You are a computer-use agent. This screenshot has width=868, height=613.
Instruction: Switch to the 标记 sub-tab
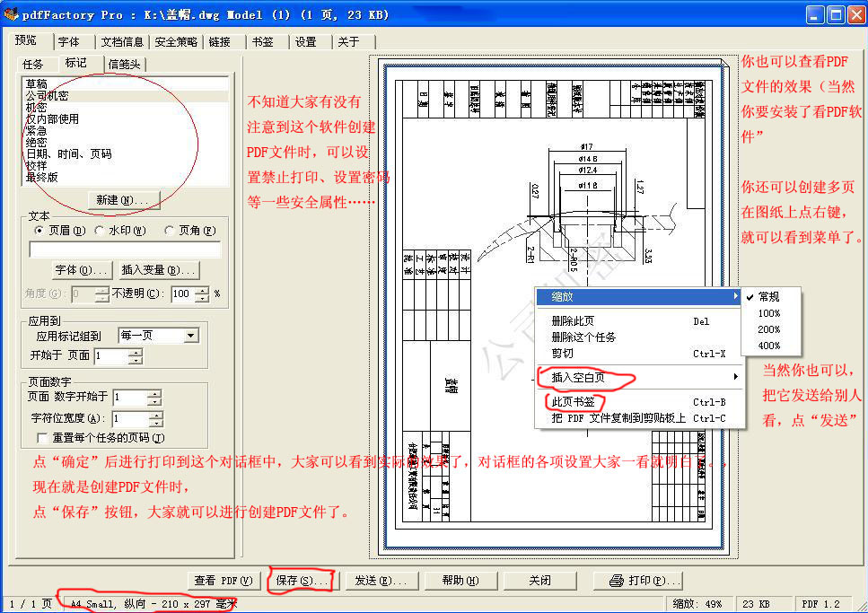coord(76,63)
